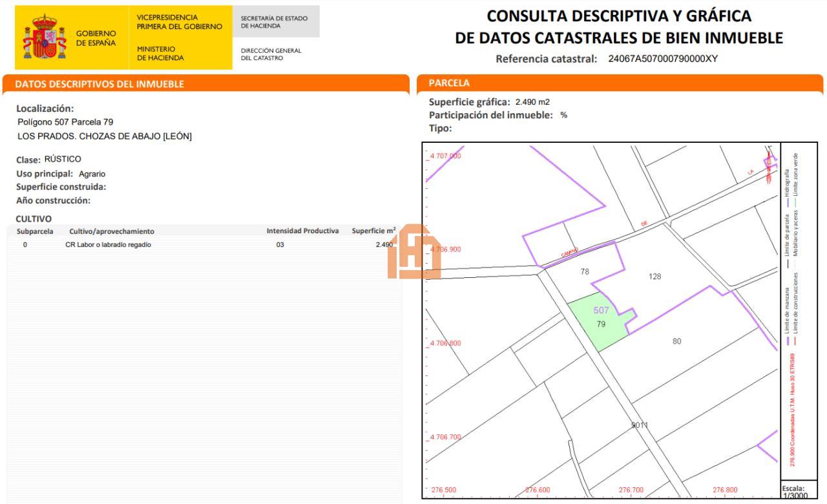Click parcel 78 on the map
The height and width of the screenshot is (504, 827).
(x=585, y=272)
